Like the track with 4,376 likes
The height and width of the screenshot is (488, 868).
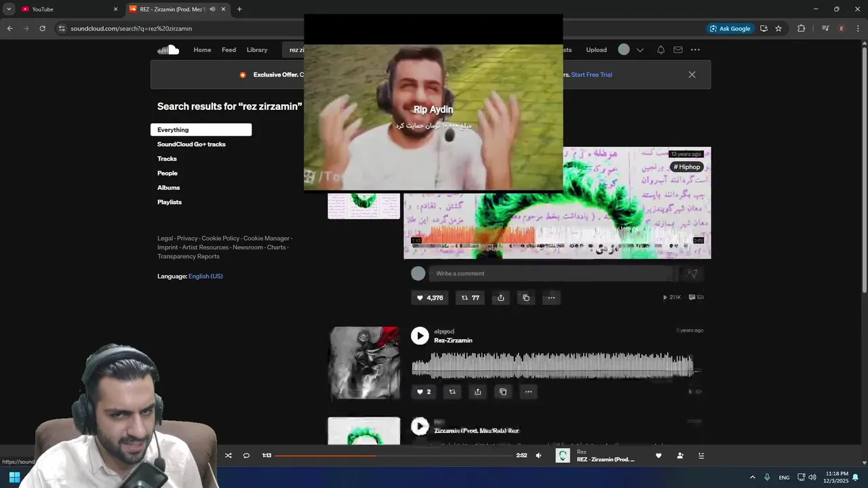click(x=430, y=298)
